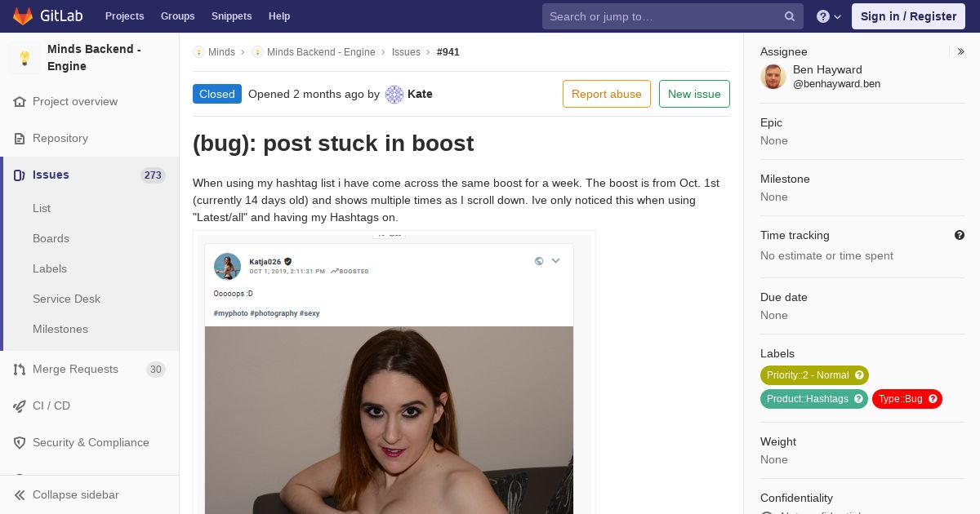Click help icon on Type::Bug label
The width and height of the screenshot is (980, 514).
coord(933,399)
